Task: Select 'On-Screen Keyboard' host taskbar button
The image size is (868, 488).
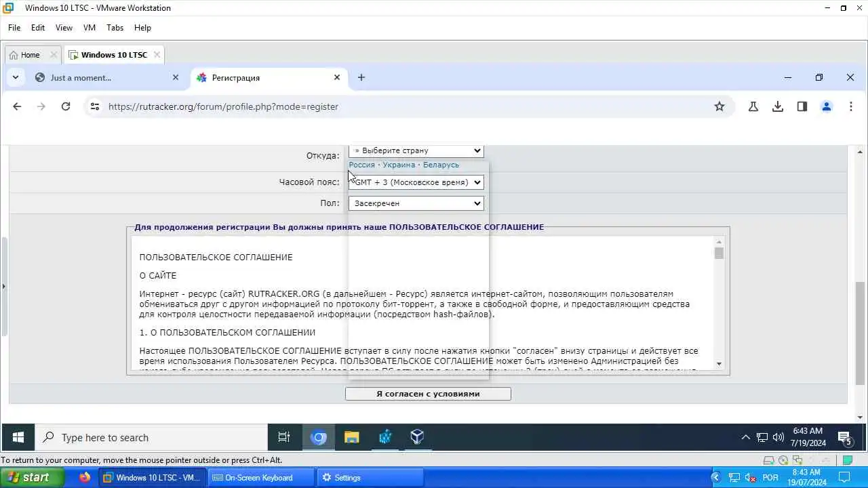Action: click(x=260, y=478)
